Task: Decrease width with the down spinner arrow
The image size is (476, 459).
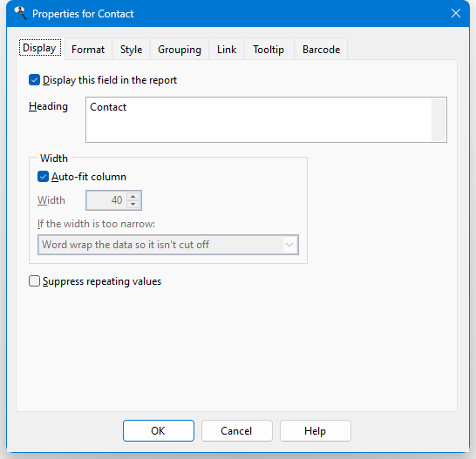Action: click(x=133, y=204)
